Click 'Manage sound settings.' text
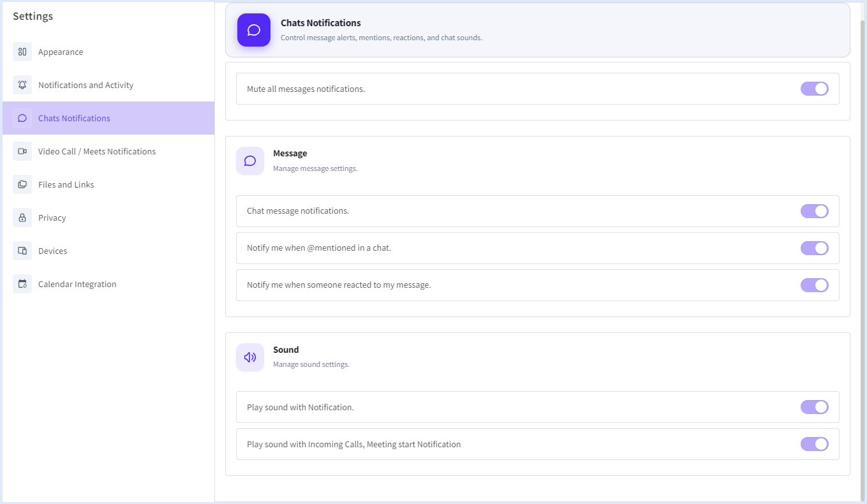867x504 pixels. pos(311,364)
